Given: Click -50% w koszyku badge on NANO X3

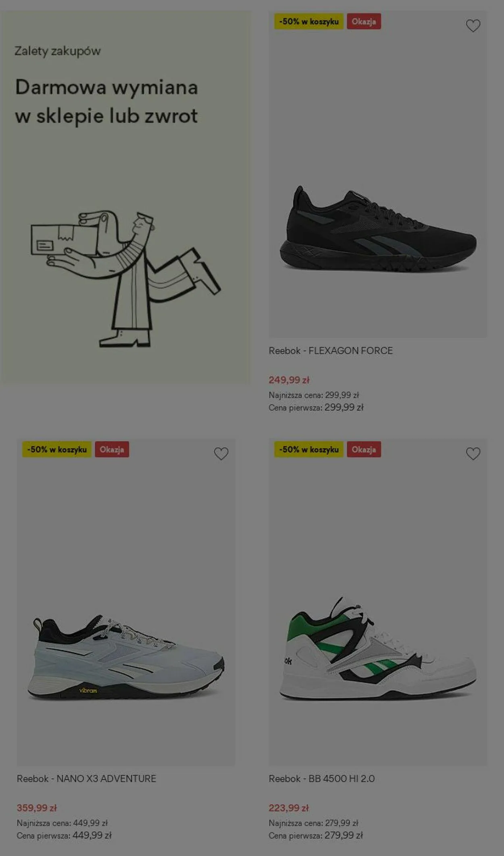Looking at the screenshot, I should tap(57, 449).
